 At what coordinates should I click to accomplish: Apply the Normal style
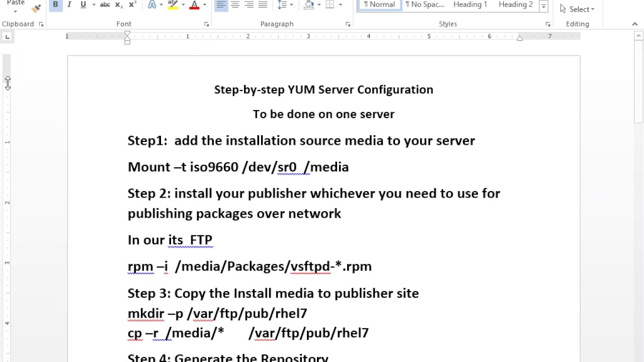point(379,5)
